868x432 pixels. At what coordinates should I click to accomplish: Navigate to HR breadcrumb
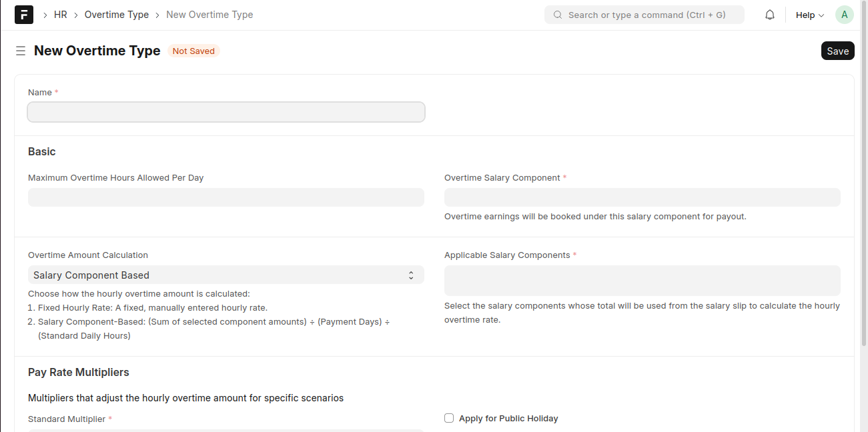[61, 15]
